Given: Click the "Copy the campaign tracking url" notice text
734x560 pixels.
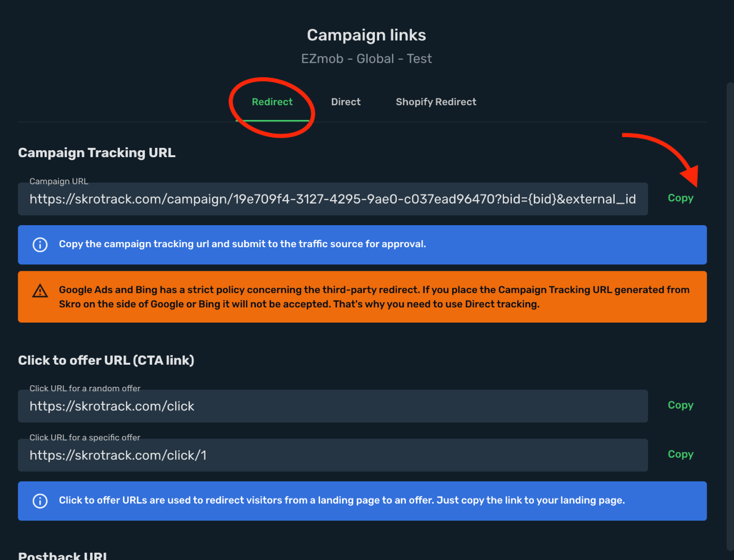Looking at the screenshot, I should point(242,244).
